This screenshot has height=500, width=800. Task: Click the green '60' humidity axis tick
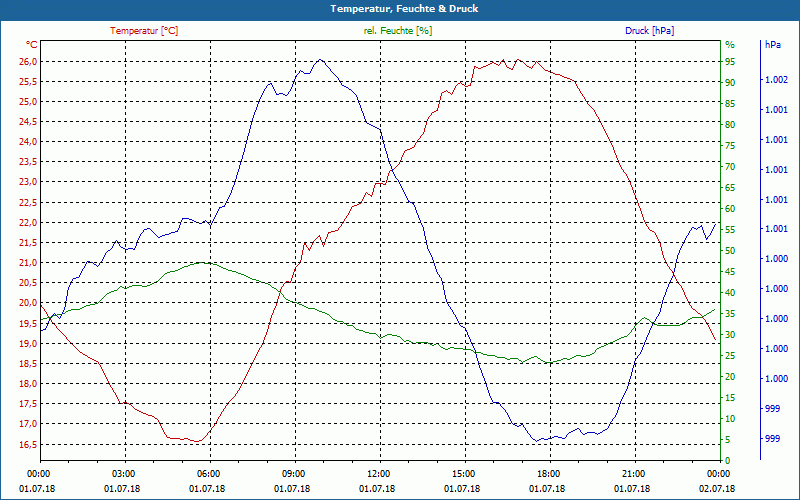click(x=730, y=209)
